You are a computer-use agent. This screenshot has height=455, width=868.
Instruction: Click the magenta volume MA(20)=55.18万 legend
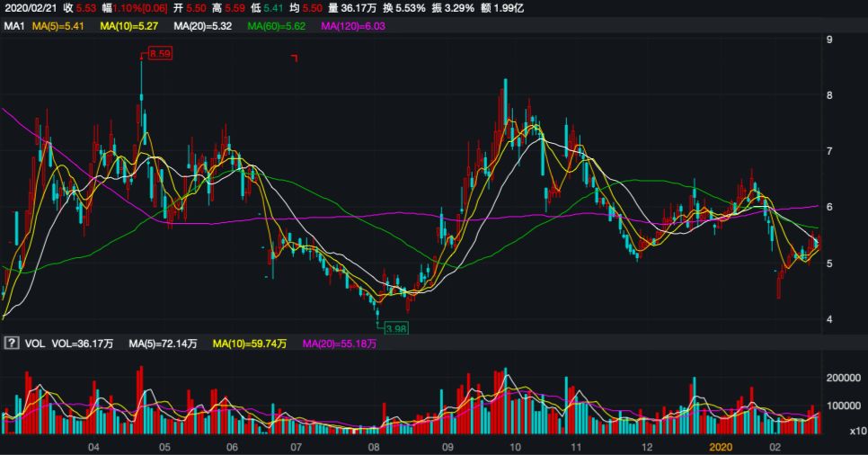coord(340,343)
